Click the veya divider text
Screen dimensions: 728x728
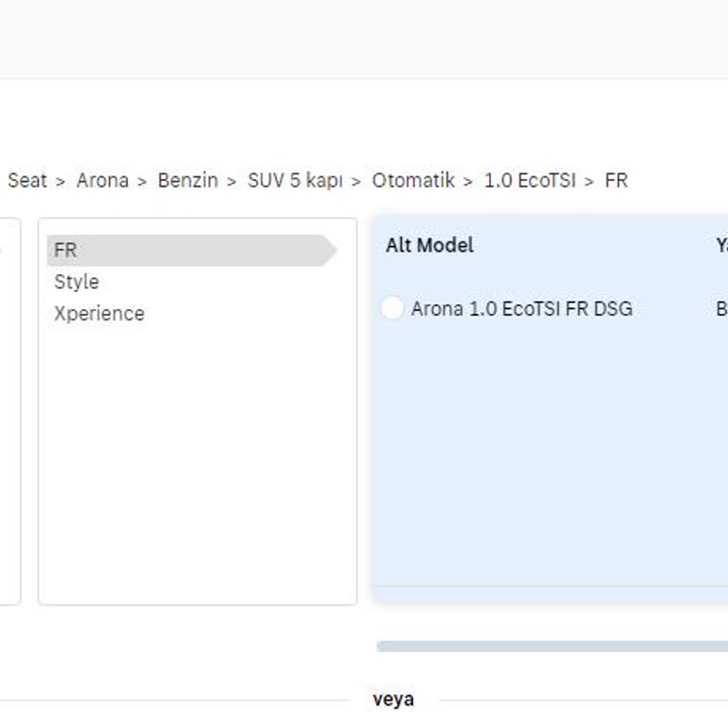point(393,700)
